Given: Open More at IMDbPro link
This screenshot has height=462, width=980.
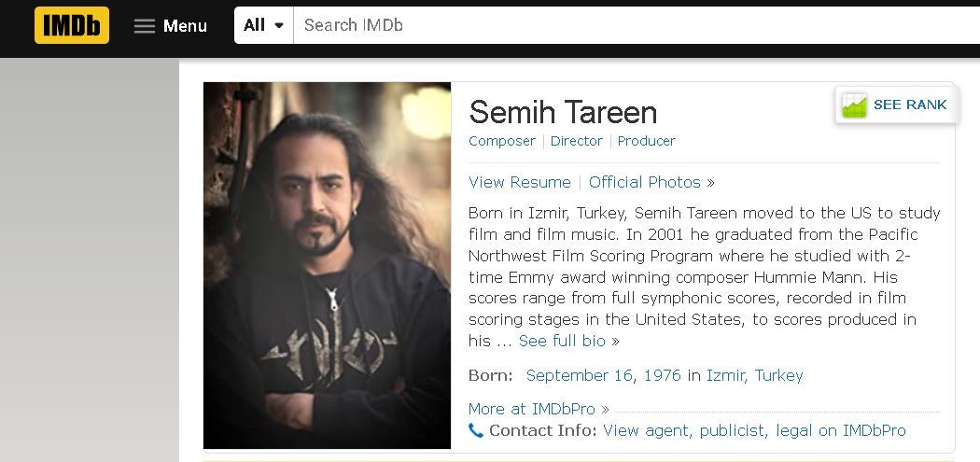Looking at the screenshot, I should tap(531, 409).
